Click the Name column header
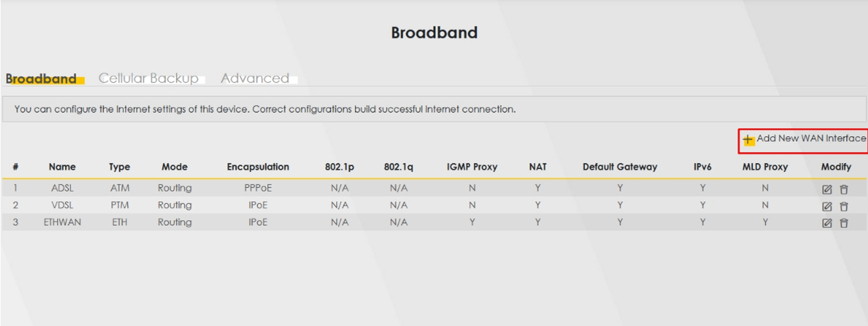868x326 pixels. (63, 167)
